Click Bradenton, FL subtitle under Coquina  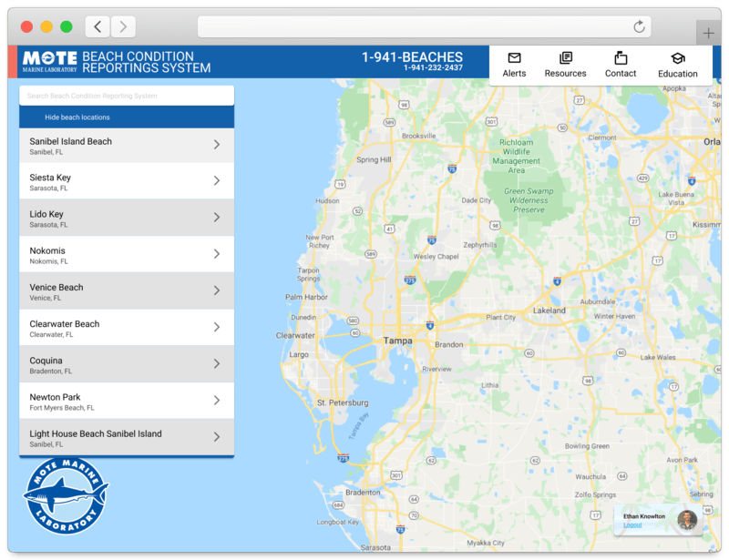click(x=51, y=371)
